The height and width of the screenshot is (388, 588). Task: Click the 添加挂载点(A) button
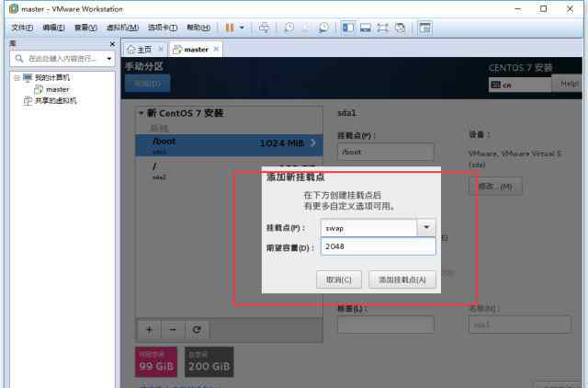[x=402, y=280]
